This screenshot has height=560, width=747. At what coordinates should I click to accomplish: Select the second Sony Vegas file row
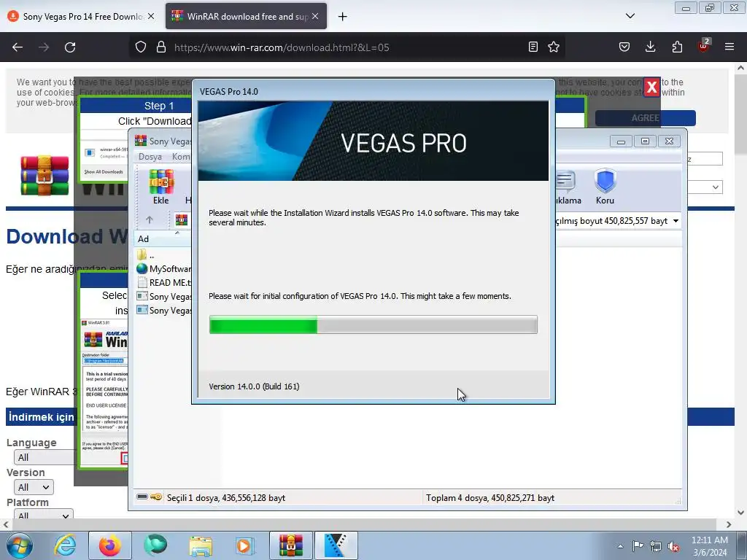[x=163, y=310]
